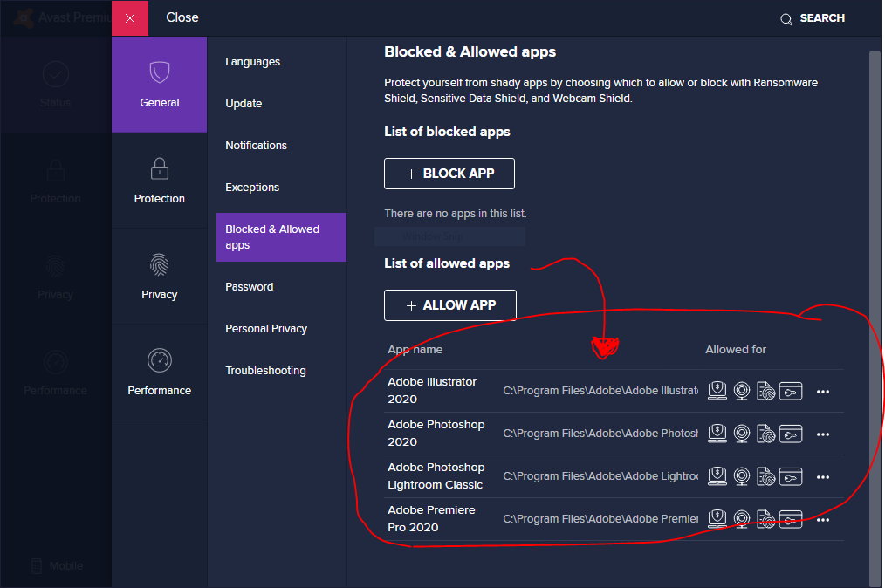This screenshot has height=588, width=885.
Task: Click Webcam Shield icon for Lightroom Classic
Action: 742,476
